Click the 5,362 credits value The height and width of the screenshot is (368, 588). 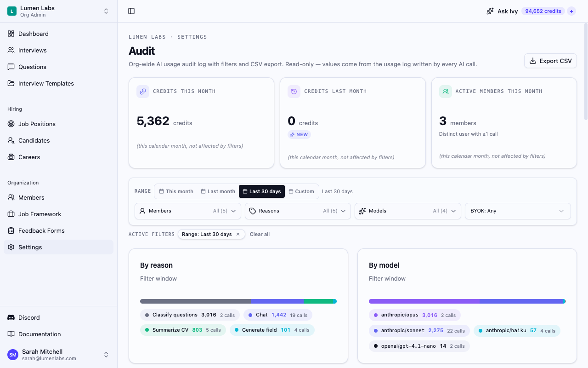coord(153,121)
